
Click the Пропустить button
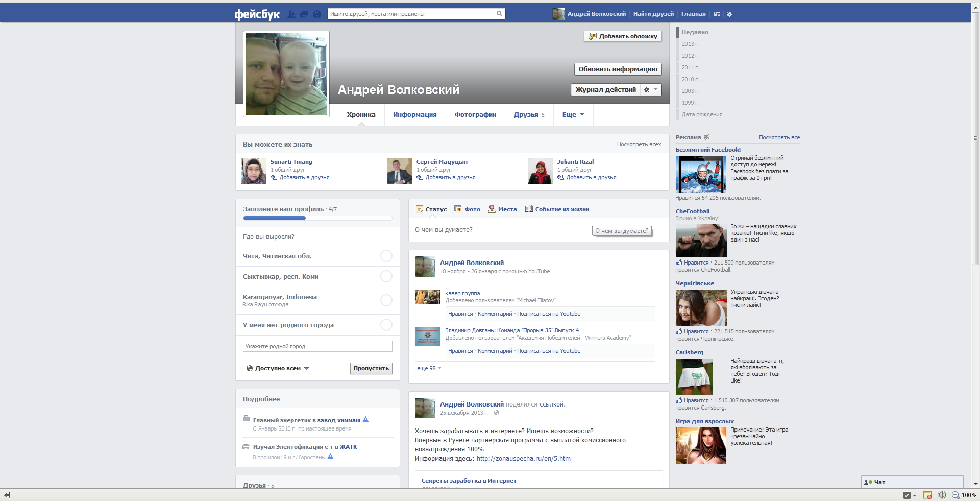pyautogui.click(x=371, y=368)
